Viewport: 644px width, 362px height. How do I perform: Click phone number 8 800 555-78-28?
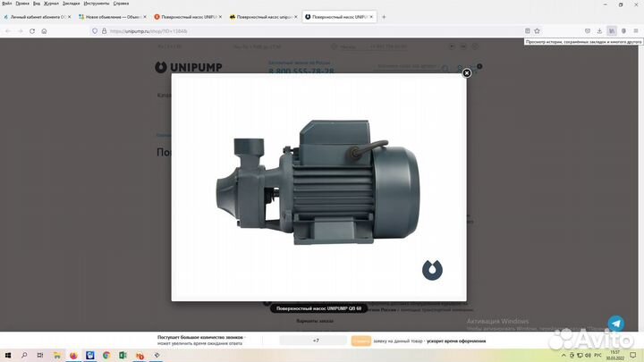click(x=301, y=71)
